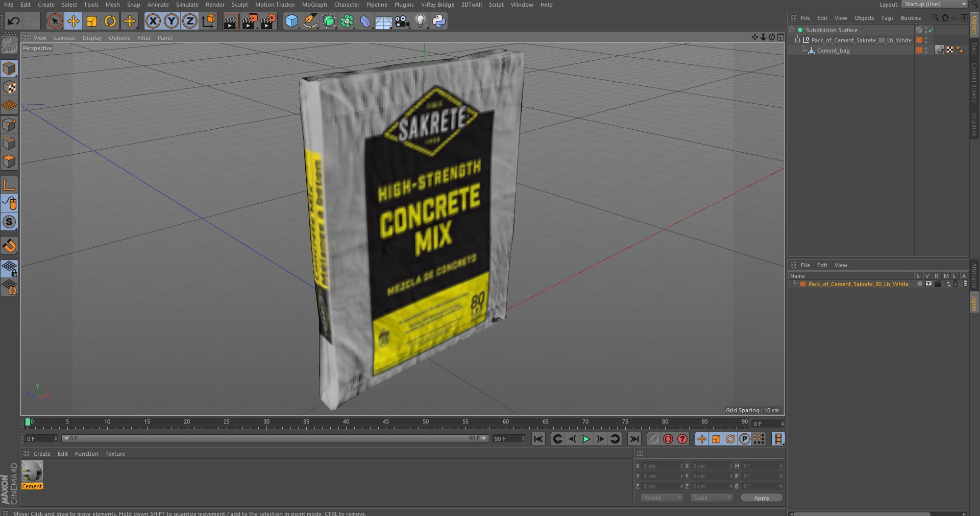Viewport: 980px width, 516px height.
Task: Go to start of animation
Action: pyautogui.click(x=538, y=439)
